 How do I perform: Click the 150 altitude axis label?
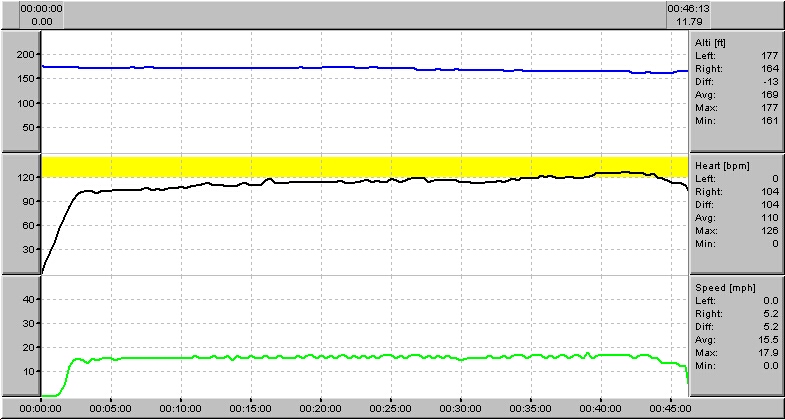click(25, 79)
